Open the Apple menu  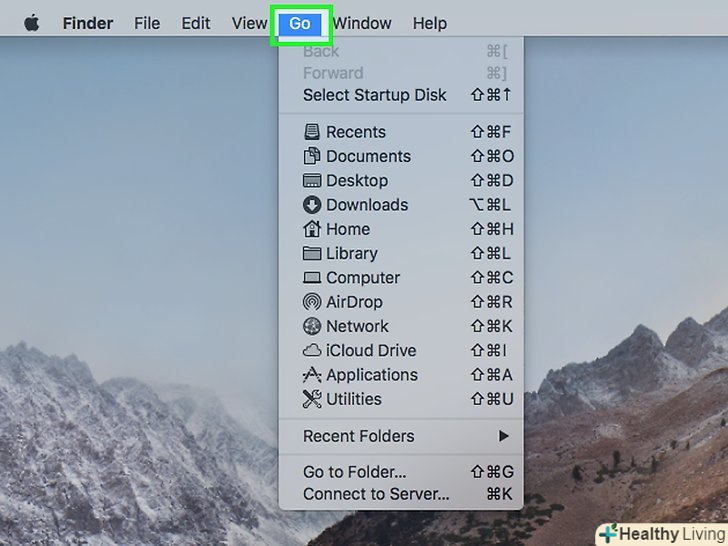click(32, 23)
